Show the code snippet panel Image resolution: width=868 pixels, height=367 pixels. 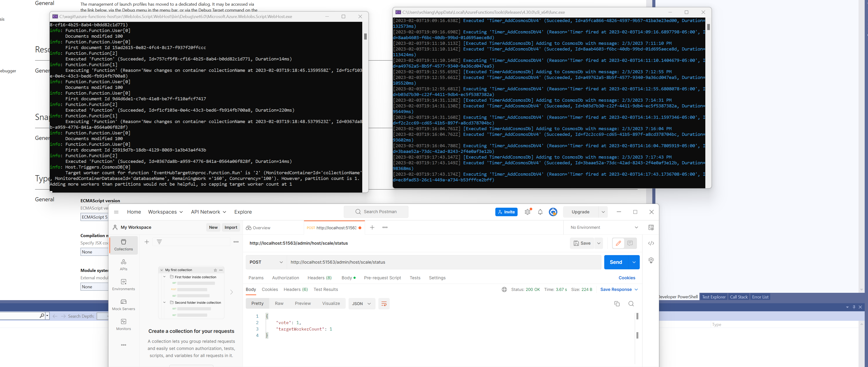pos(651,243)
